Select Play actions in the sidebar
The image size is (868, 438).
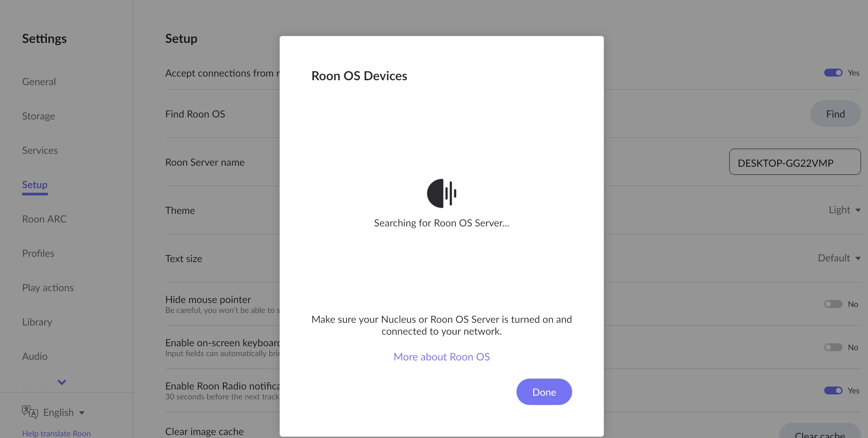(48, 287)
